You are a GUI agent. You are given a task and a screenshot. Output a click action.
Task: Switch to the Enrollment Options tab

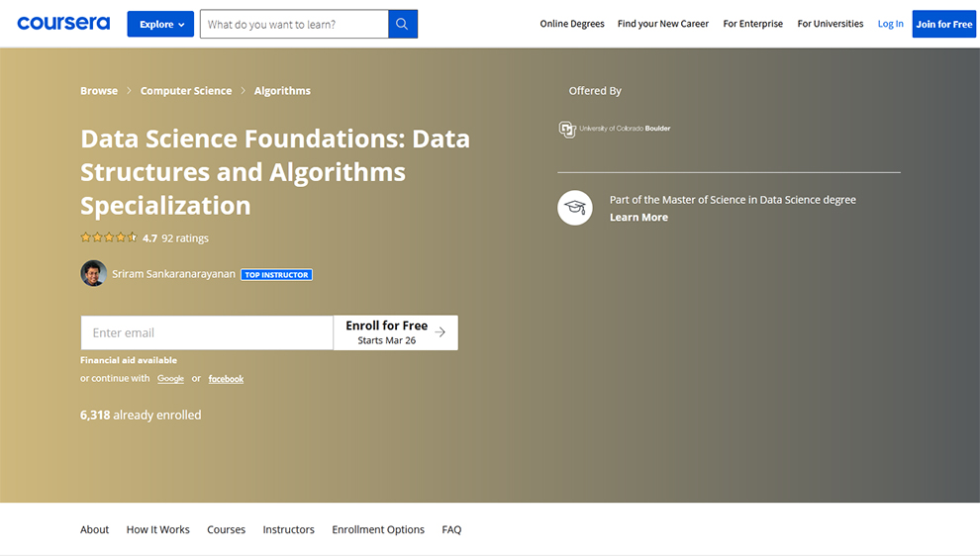378,529
